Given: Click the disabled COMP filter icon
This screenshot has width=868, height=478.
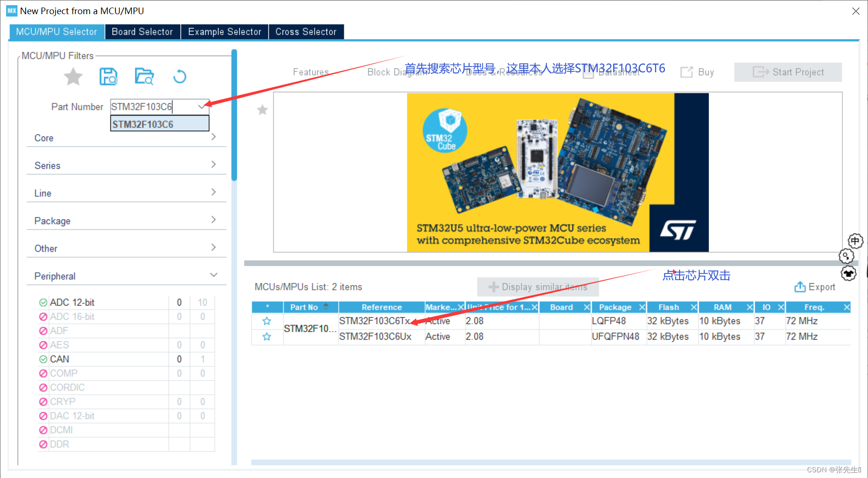Looking at the screenshot, I should click(x=43, y=373).
